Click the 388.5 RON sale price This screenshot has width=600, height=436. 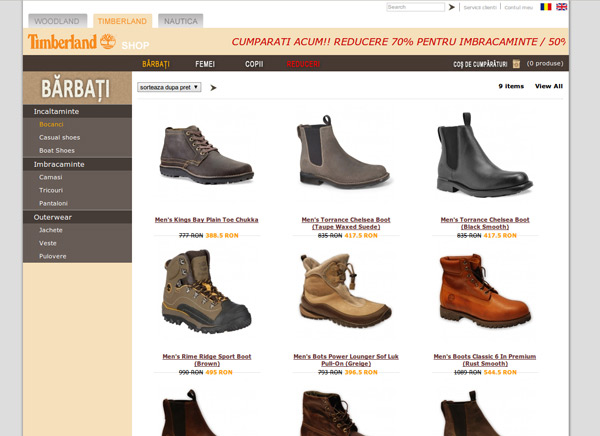click(x=222, y=235)
